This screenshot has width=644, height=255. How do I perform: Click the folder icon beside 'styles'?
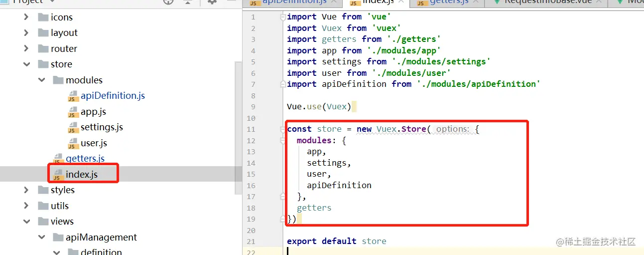pyautogui.click(x=43, y=190)
